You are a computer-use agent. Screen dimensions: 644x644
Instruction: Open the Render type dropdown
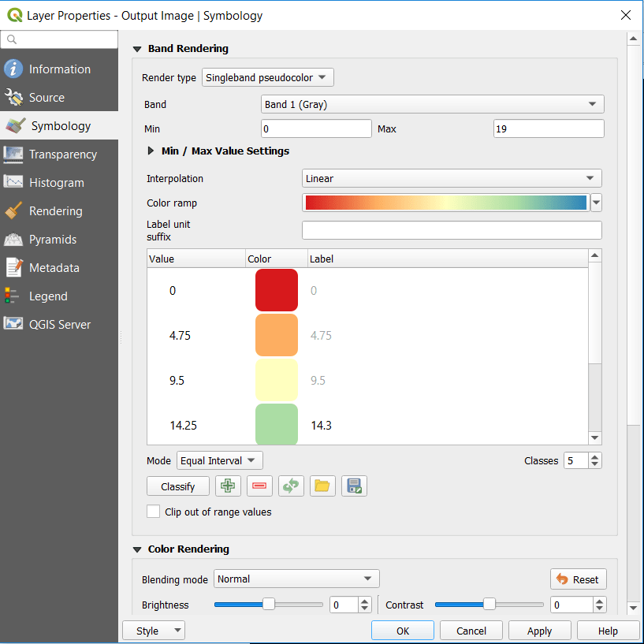coord(268,77)
